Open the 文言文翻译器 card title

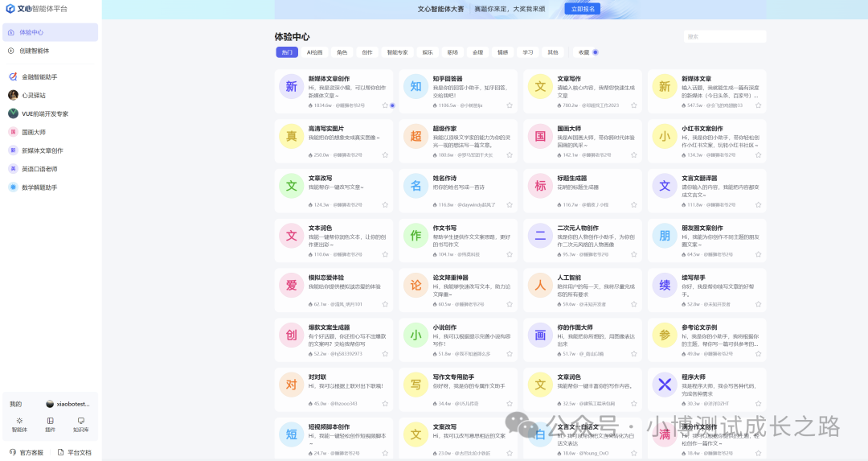[699, 179]
